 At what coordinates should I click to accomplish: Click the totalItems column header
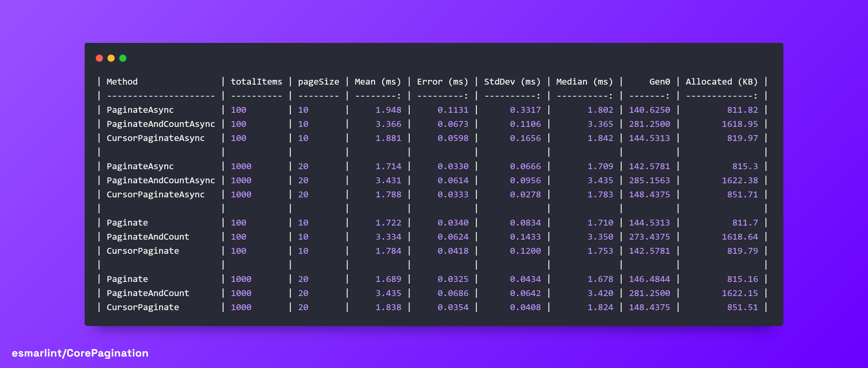pos(256,82)
